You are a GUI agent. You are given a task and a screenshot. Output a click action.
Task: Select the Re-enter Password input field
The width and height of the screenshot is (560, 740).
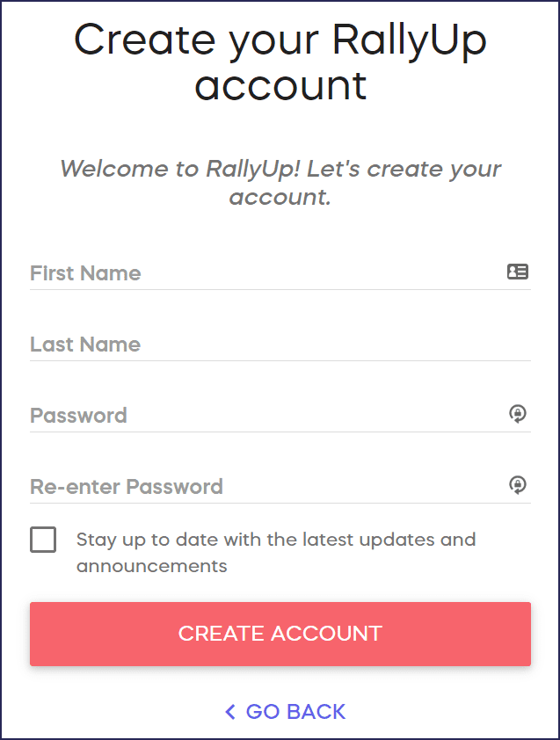coord(264,487)
